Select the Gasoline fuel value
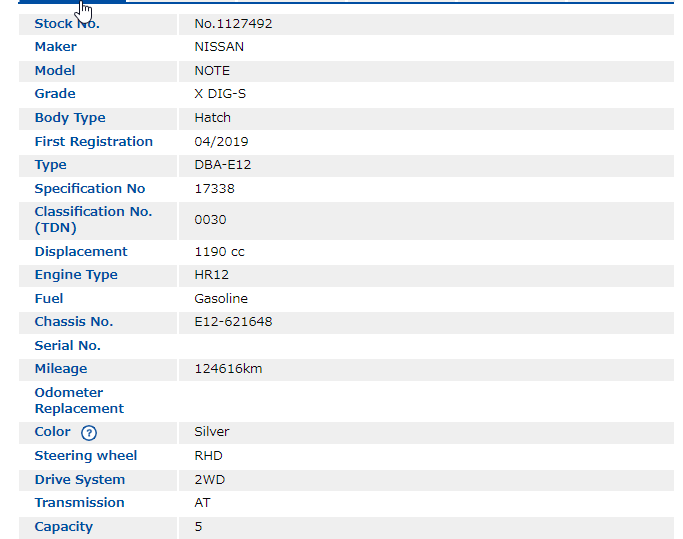Viewport: 683px width, 539px height. (221, 299)
